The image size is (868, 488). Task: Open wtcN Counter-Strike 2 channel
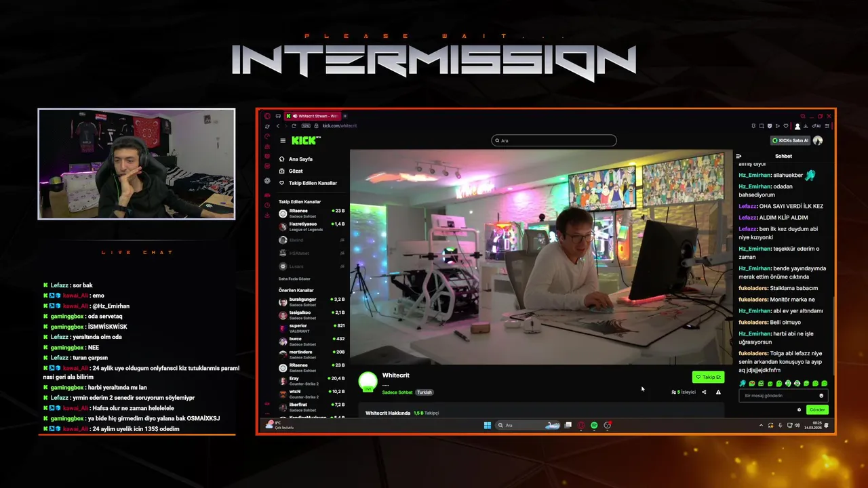(311, 393)
